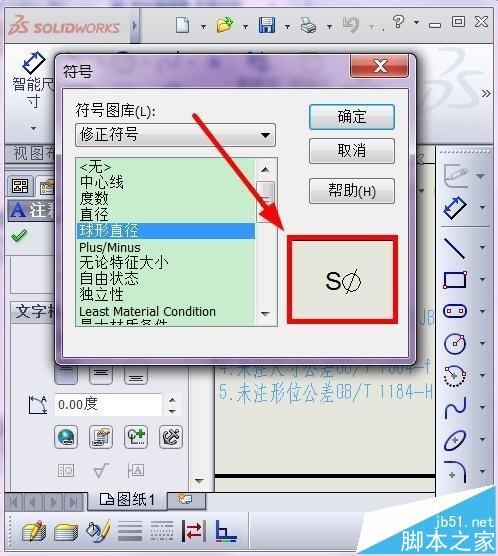Switch to the 图纸1 sheet tab
The height and width of the screenshot is (556, 498).
[127, 500]
